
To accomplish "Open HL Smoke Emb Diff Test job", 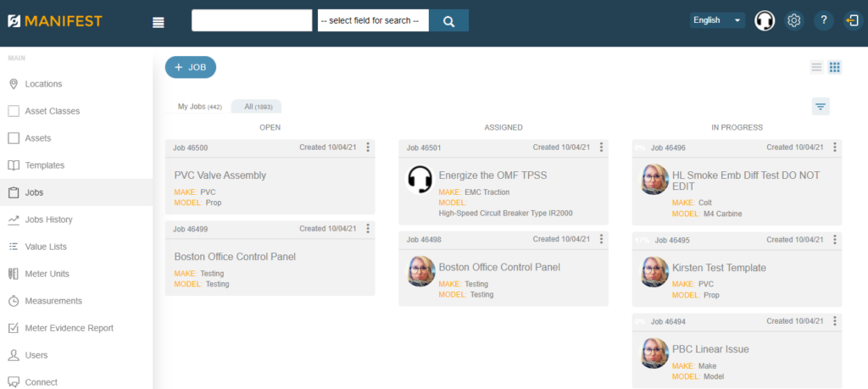I will [746, 181].
